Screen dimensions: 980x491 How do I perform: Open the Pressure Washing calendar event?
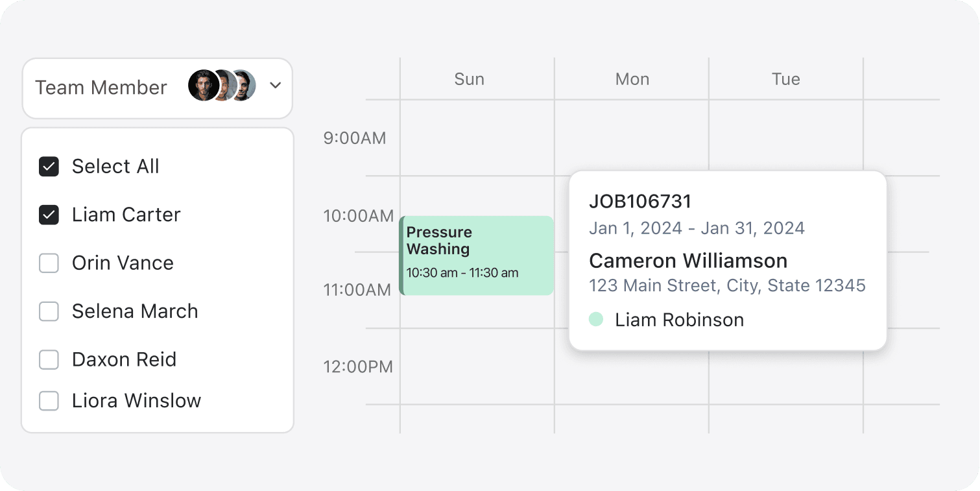click(x=477, y=256)
